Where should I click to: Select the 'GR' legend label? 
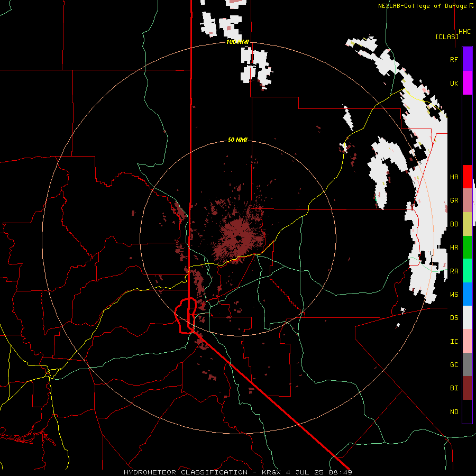pos(454,200)
